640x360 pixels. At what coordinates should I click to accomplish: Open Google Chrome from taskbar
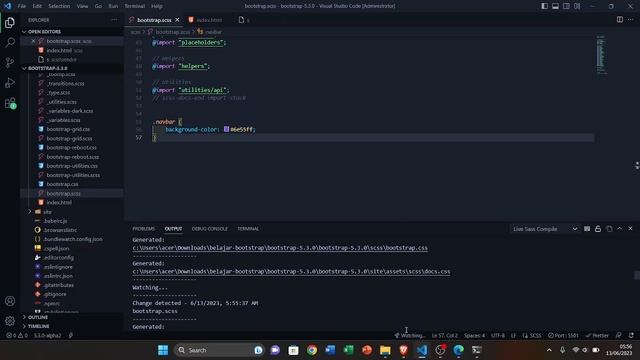[x=312, y=350]
